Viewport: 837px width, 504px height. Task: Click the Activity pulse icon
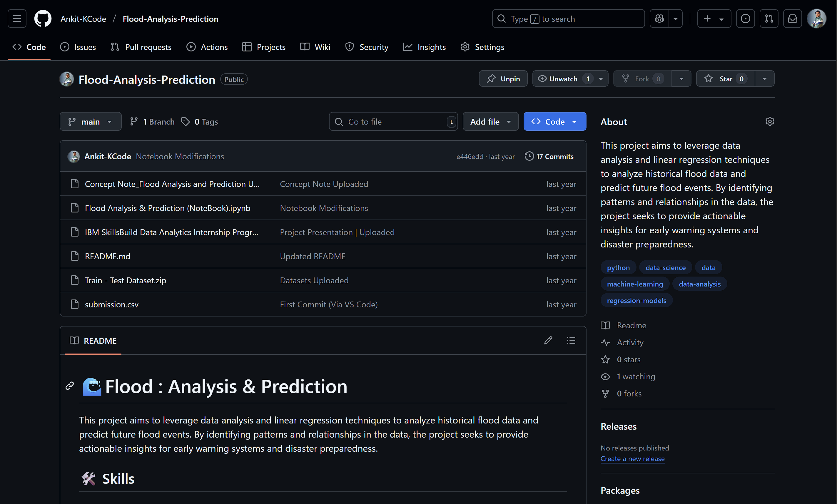(x=605, y=342)
